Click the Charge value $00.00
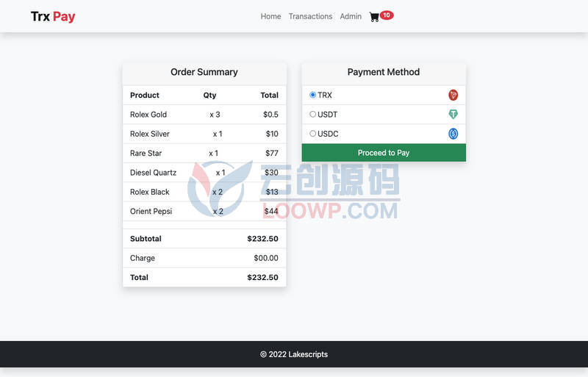The height and width of the screenshot is (377, 588). point(266,258)
